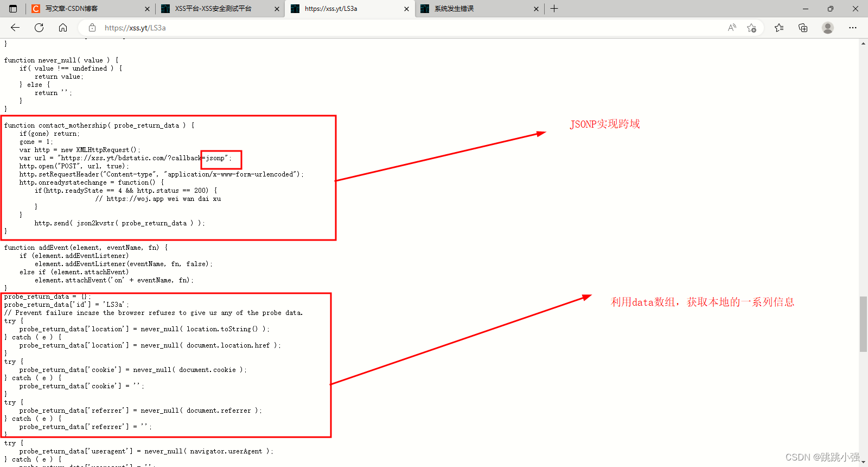868x467 pixels.
Task: Restore down the browser window
Action: 830,9
